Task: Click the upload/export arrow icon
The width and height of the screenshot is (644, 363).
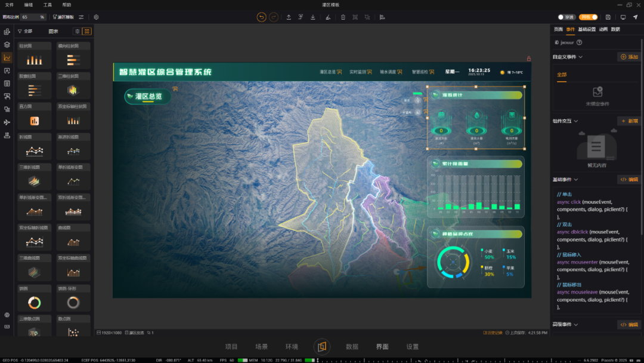Action: 289,17
